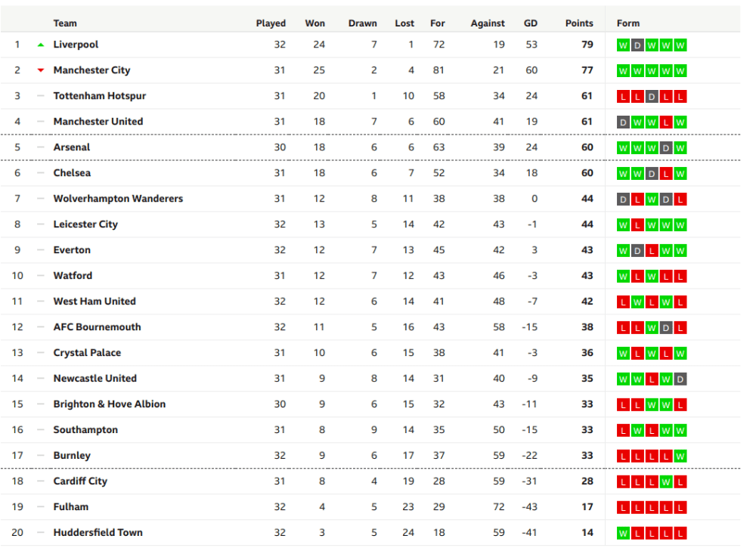This screenshot has width=756, height=548.
Task: Click the Points column header
Action: (x=579, y=23)
